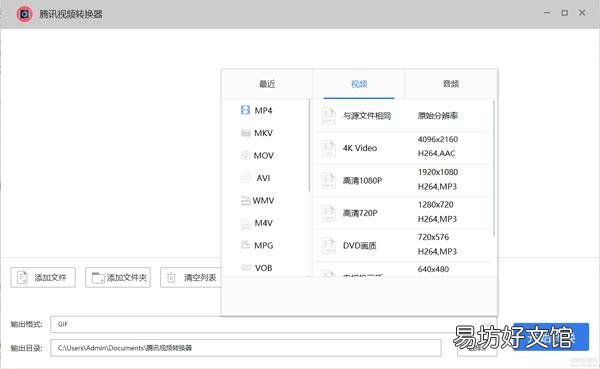Click the 输出目录 path input field
Image resolution: width=600 pixels, height=369 pixels.
246,348
